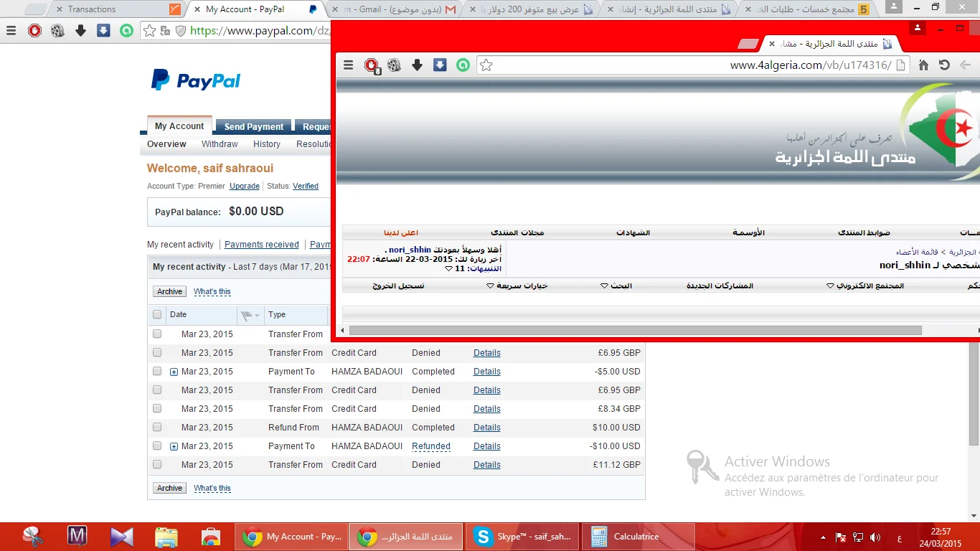Screen dimensions: 980x551
Task: Switch to the Skype window on the taskbar
Action: pyautogui.click(x=522, y=537)
